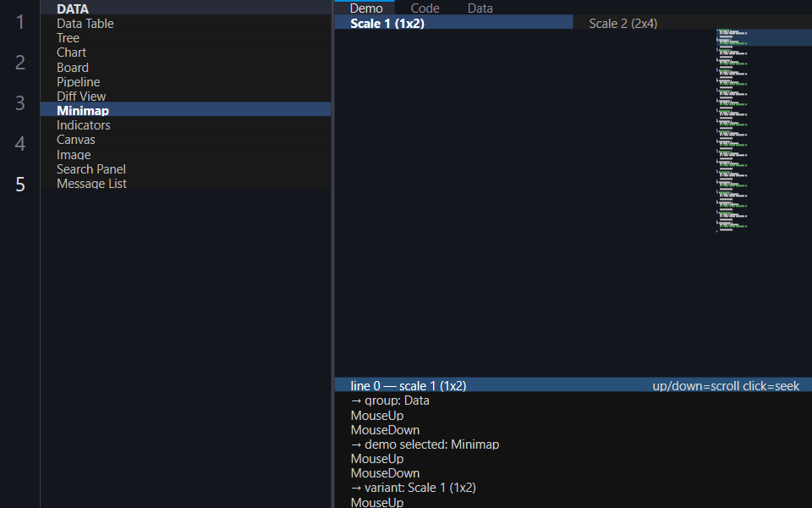Screen dimensions: 812x508
Task: Switch to the Demo tab
Action: pyautogui.click(x=366, y=8)
